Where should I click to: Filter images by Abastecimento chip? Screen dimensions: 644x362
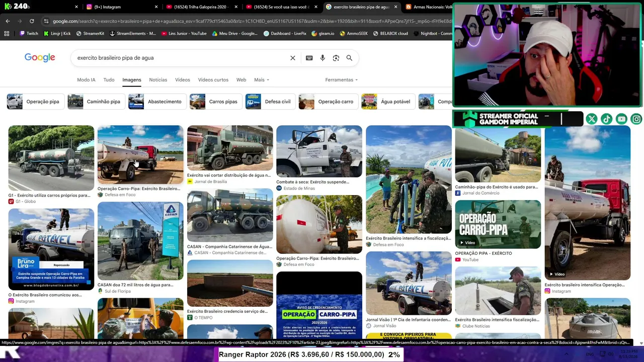click(157, 102)
